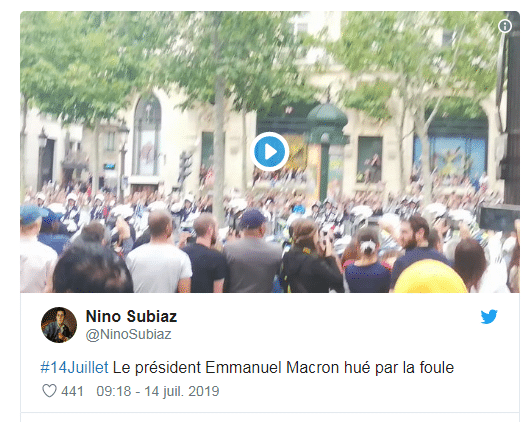Click the word "foule" in the tweet

pyautogui.click(x=437, y=367)
